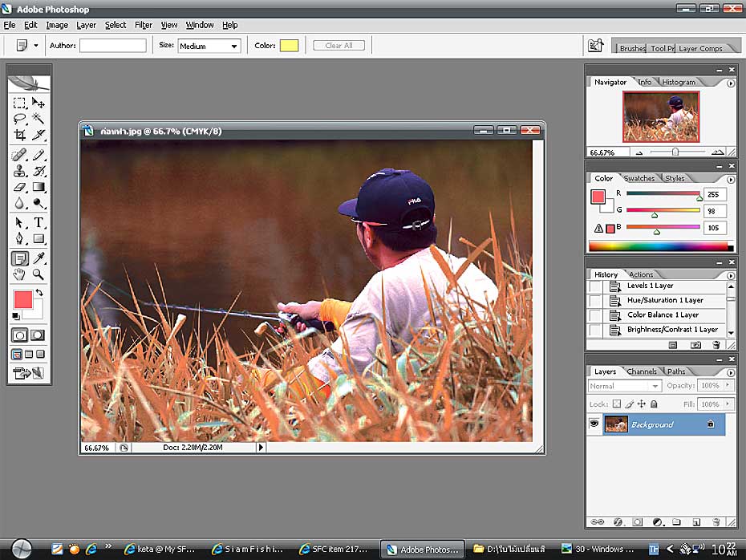The height and width of the screenshot is (560, 746).
Task: Select the Healing Brush tool
Action: 19,155
